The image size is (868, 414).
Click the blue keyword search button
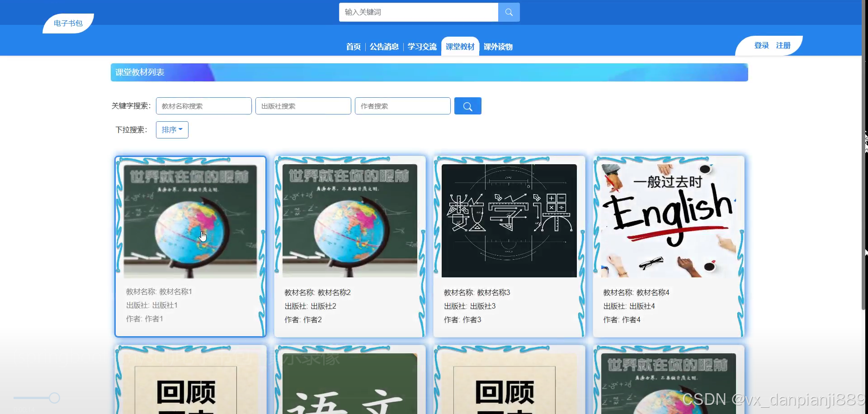pyautogui.click(x=467, y=106)
